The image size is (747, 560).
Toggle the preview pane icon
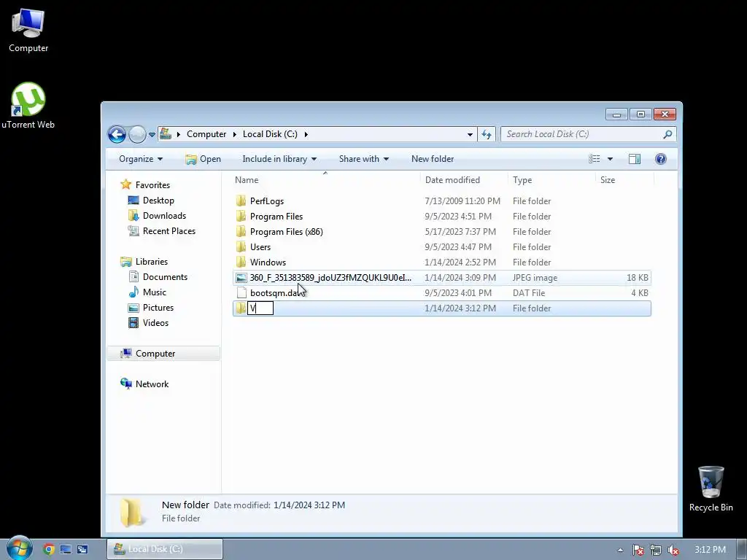pyautogui.click(x=635, y=159)
